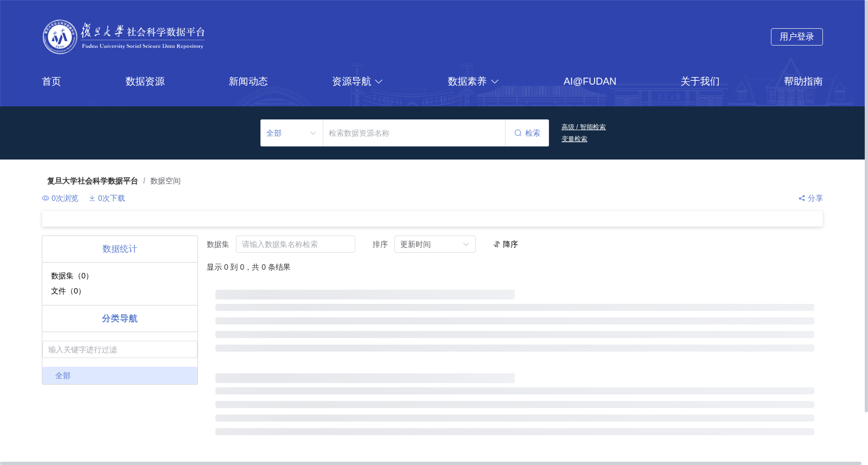The height and width of the screenshot is (465, 868).
Task: Open 高级 / 智能检索 link
Action: 584,127
